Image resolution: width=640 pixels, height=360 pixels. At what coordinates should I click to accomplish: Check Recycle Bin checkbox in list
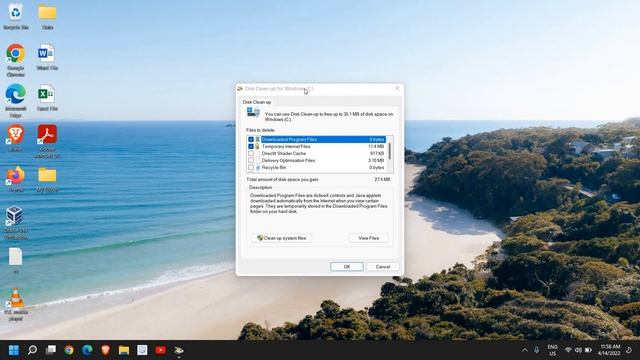[x=251, y=167]
